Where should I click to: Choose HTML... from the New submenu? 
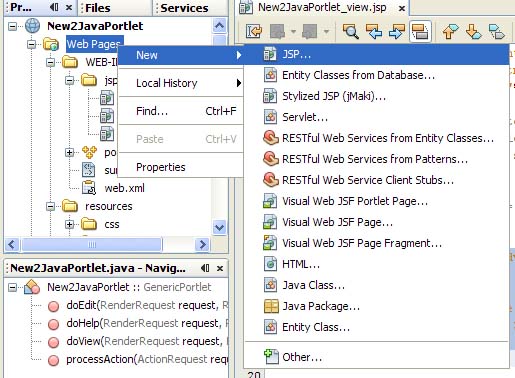(x=376, y=264)
